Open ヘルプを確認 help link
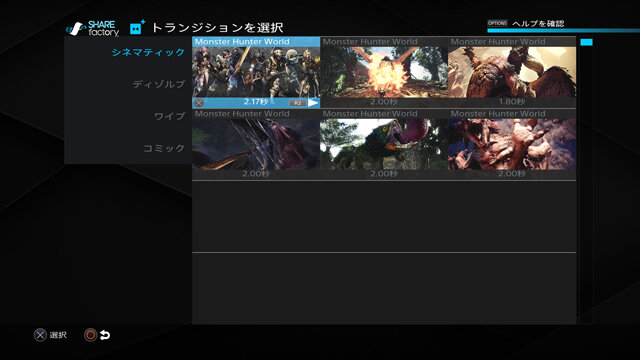The height and width of the screenshot is (360, 640). 538,24
